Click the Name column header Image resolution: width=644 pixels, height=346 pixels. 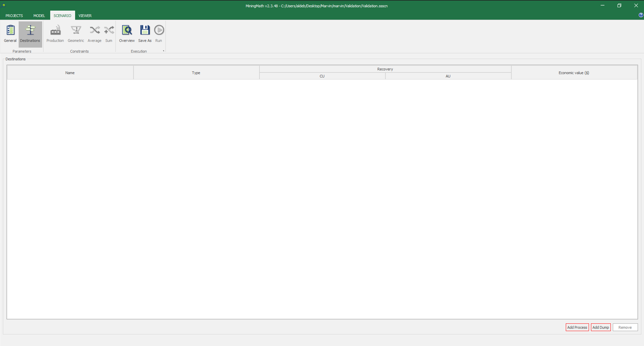[70, 73]
